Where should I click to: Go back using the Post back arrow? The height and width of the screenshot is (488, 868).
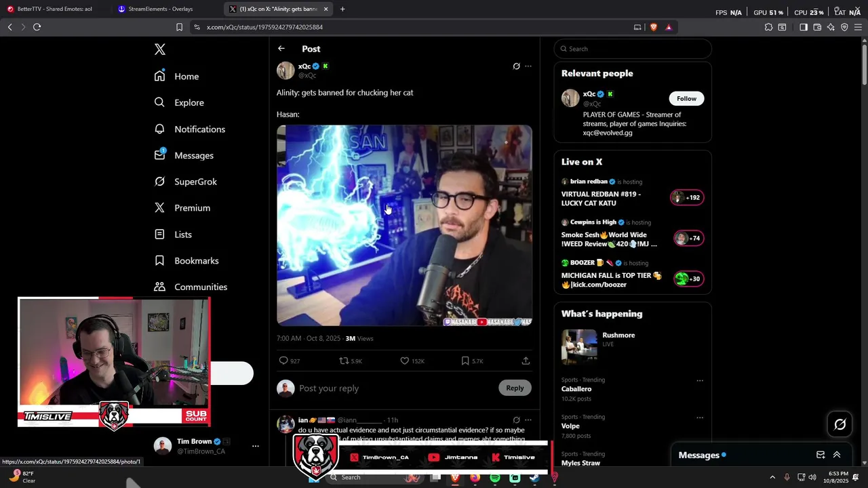click(x=281, y=49)
